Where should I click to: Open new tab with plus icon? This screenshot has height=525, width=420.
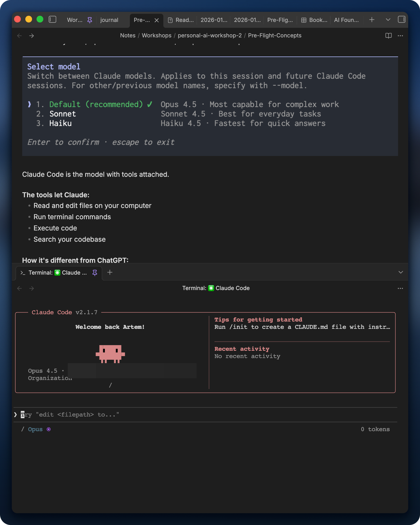click(x=372, y=20)
